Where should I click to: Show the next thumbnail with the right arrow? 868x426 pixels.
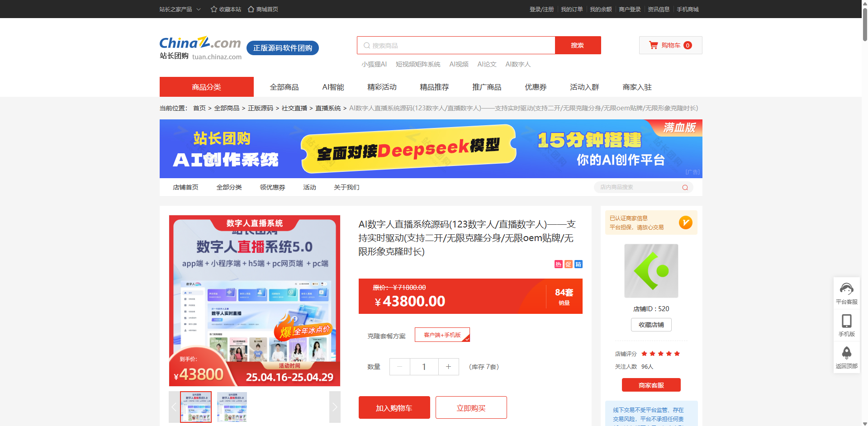click(335, 407)
